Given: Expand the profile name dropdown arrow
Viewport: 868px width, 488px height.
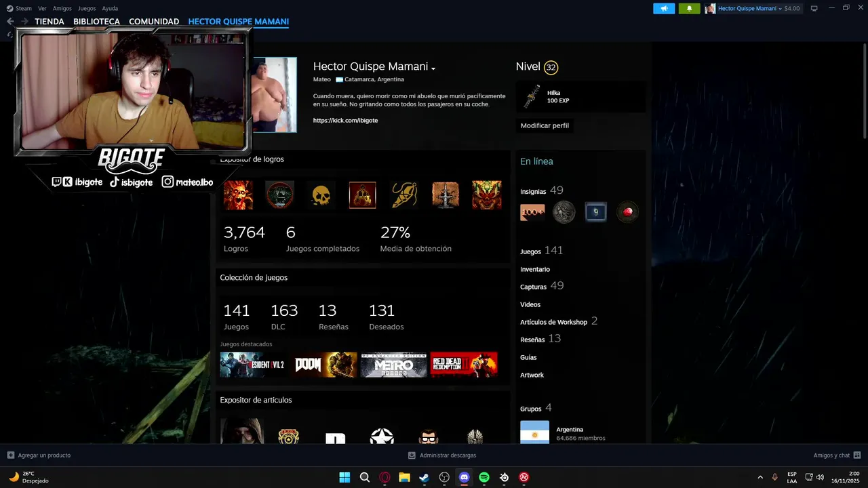Looking at the screenshot, I should [433, 68].
